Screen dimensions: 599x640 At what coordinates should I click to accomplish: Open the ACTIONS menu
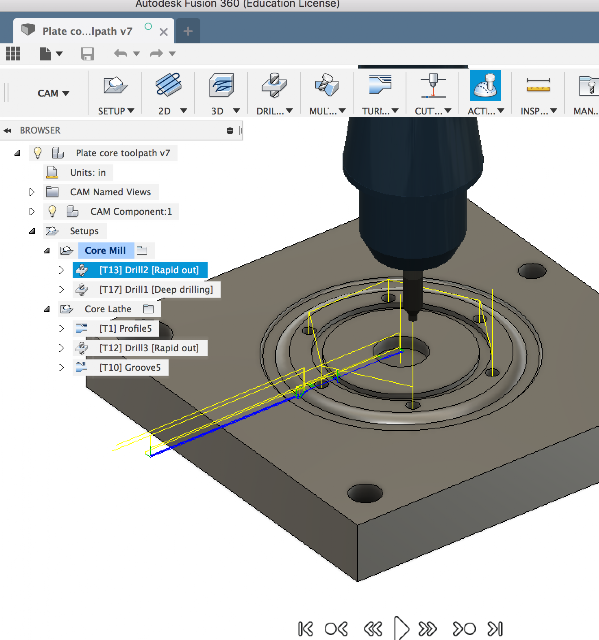[x=486, y=111]
